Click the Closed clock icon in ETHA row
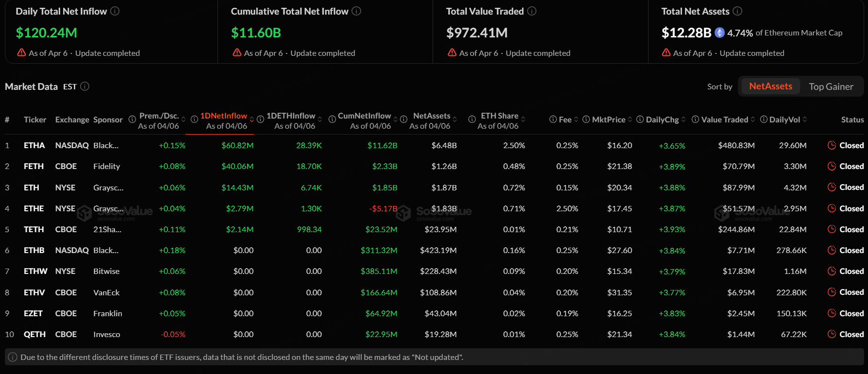Viewport: 868px width, 374px height. tap(832, 145)
